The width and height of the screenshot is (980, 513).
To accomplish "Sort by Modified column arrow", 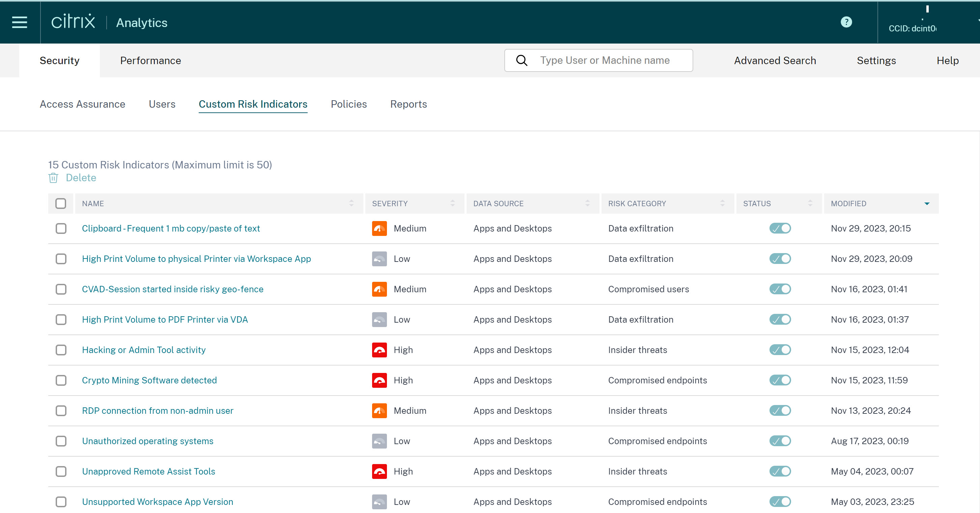I will 927,204.
